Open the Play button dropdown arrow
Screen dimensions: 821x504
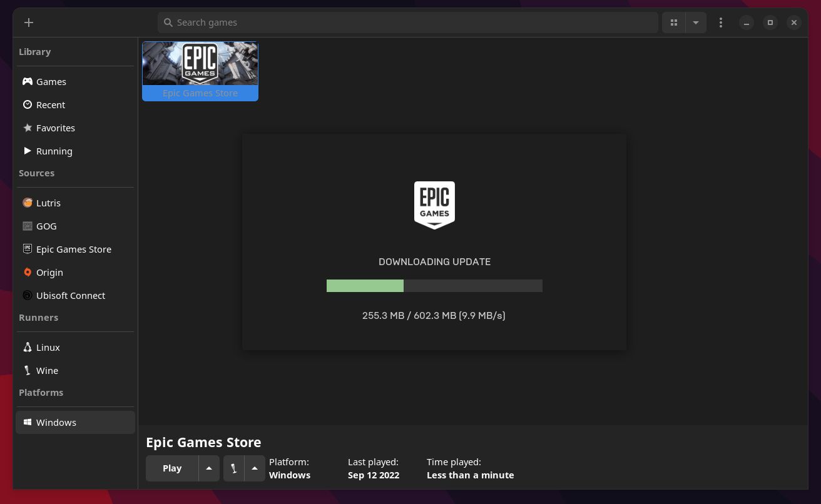click(x=209, y=468)
